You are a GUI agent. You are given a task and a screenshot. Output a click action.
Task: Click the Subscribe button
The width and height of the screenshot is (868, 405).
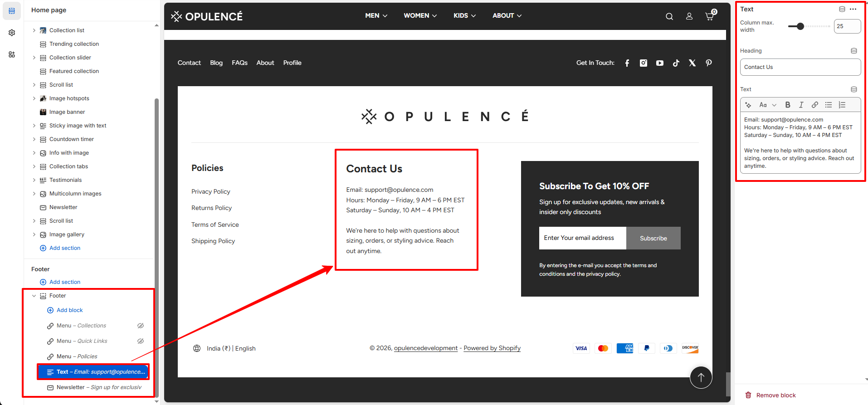click(x=653, y=238)
